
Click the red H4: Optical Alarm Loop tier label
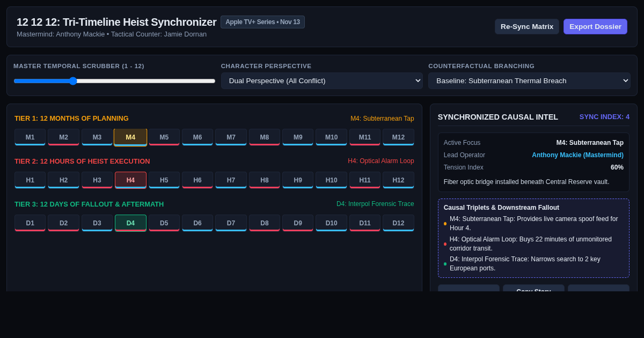tap(381, 161)
